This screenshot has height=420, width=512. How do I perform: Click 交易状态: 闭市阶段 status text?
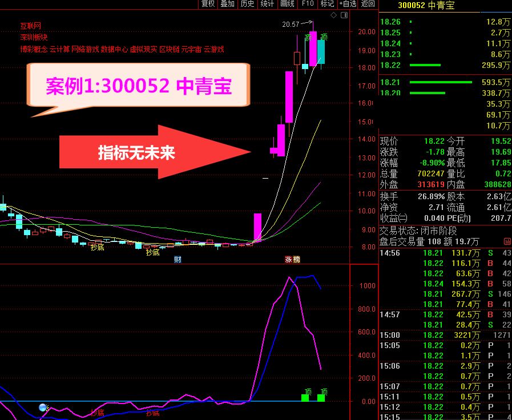[x=418, y=231]
